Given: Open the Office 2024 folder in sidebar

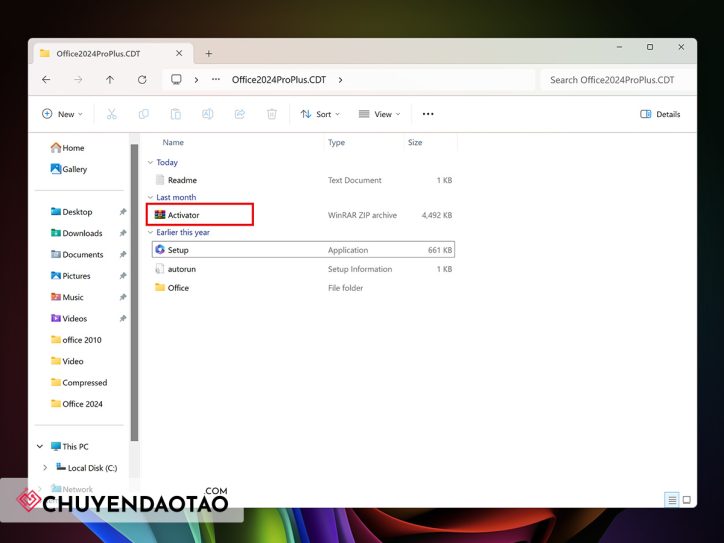Looking at the screenshot, I should 77,404.
